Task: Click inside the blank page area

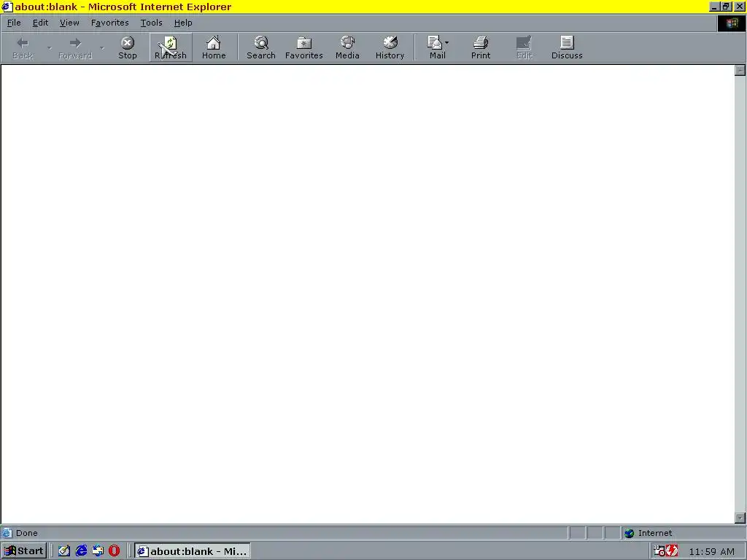Action: coord(368,294)
